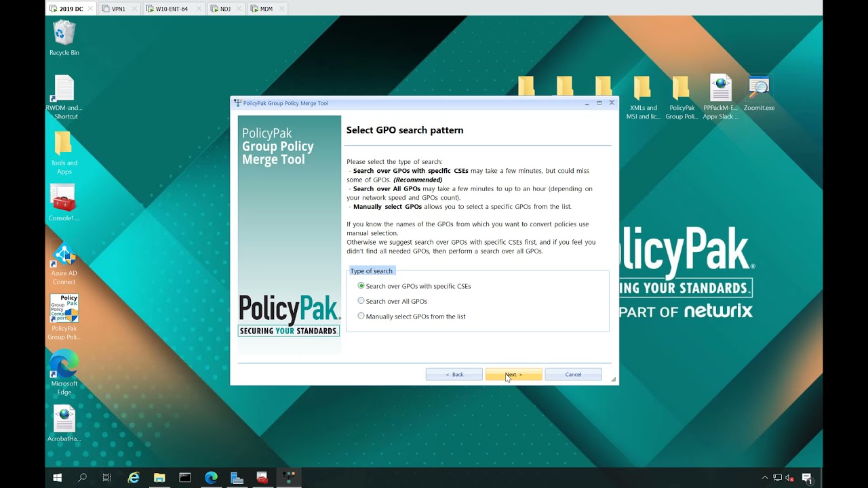Open Server Manager taskbar icon
Screen dimensions: 868x488
tap(237, 478)
